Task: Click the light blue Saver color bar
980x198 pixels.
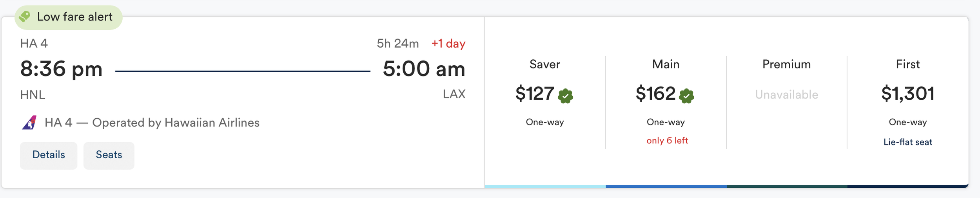Action: pos(545,187)
